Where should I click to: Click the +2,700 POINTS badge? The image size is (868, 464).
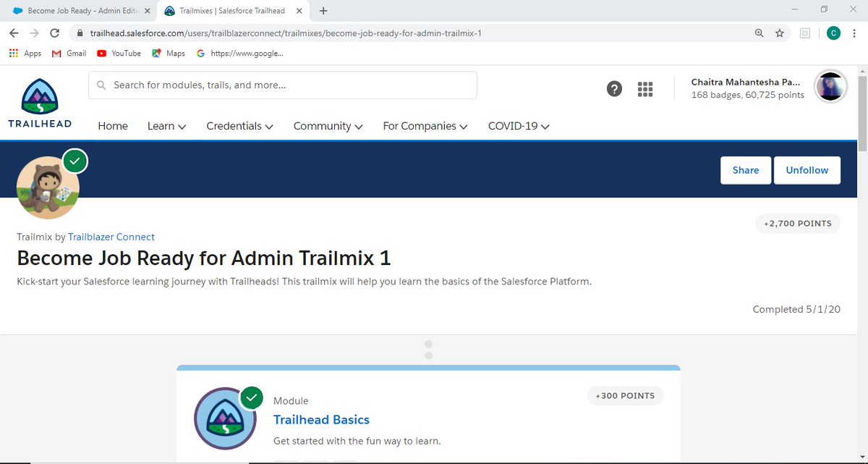(x=798, y=224)
